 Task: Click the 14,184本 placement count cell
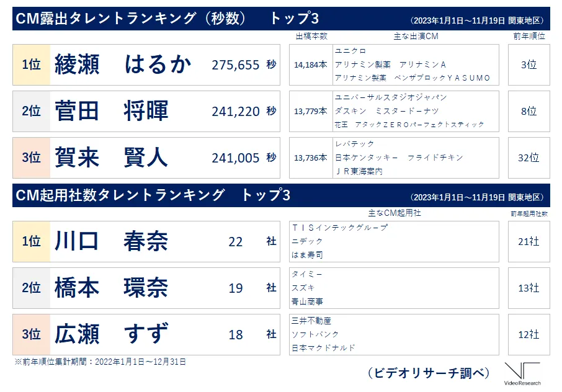coord(311,65)
